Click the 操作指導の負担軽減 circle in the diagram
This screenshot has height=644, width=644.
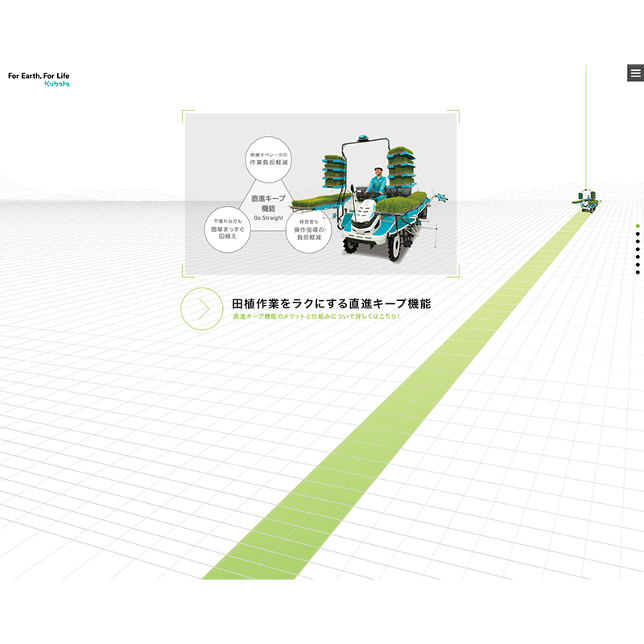[308, 229]
